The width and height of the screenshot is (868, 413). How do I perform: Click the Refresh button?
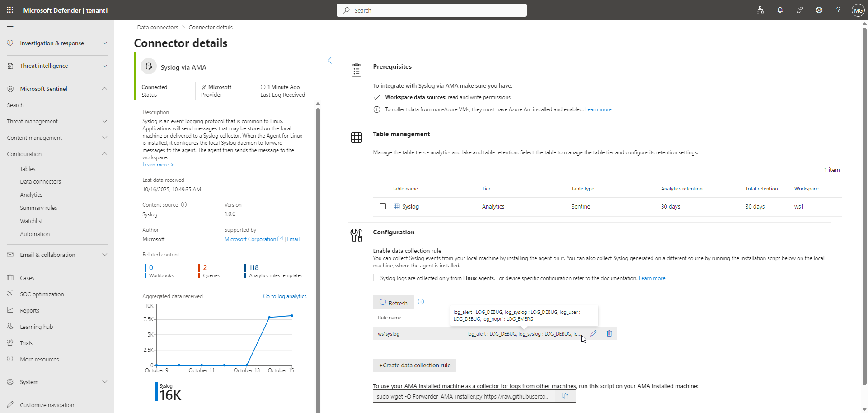coord(393,302)
